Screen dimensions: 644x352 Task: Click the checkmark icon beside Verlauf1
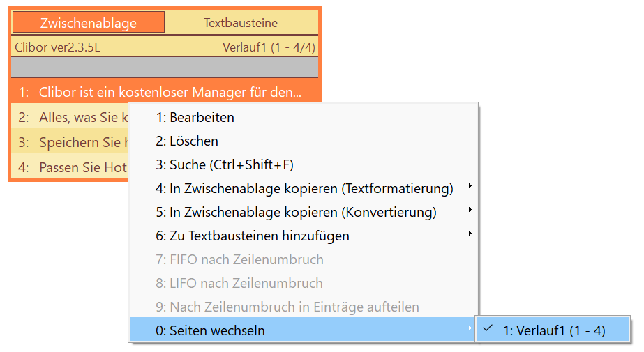click(x=488, y=328)
